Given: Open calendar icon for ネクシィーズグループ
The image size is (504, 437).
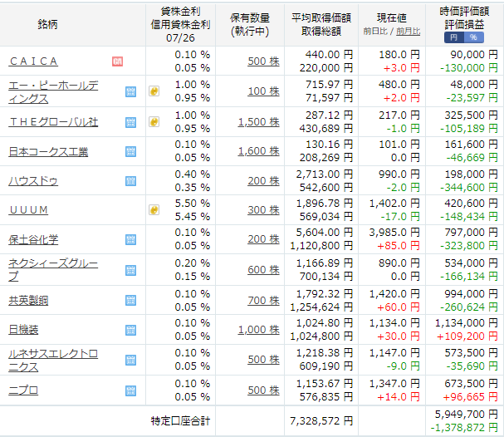Looking at the screenshot, I should point(130,271).
